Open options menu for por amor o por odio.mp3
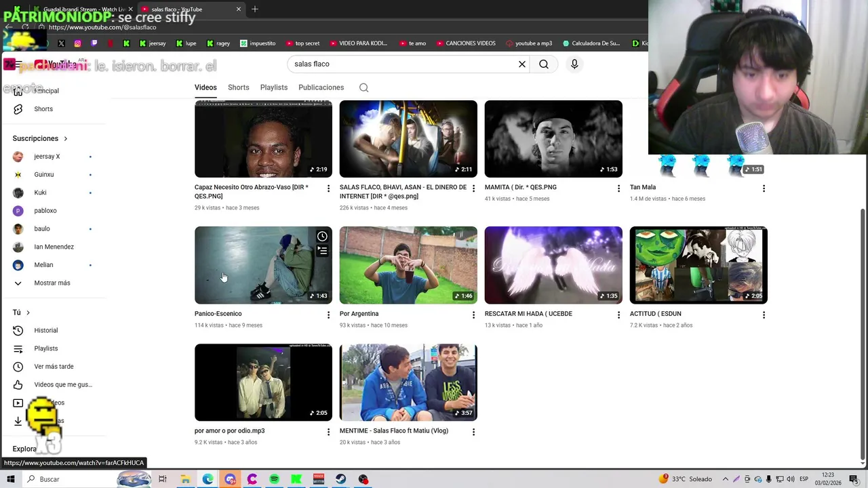Screen dimensions: 868x488 (328, 432)
